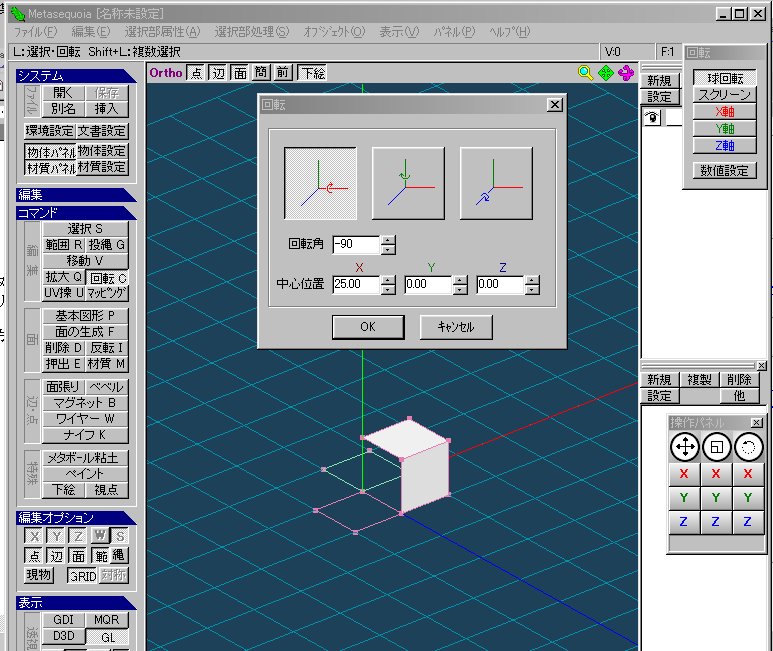This screenshot has height=651, width=773.
Task: Toggle object visibility eye icon
Action: [652, 118]
